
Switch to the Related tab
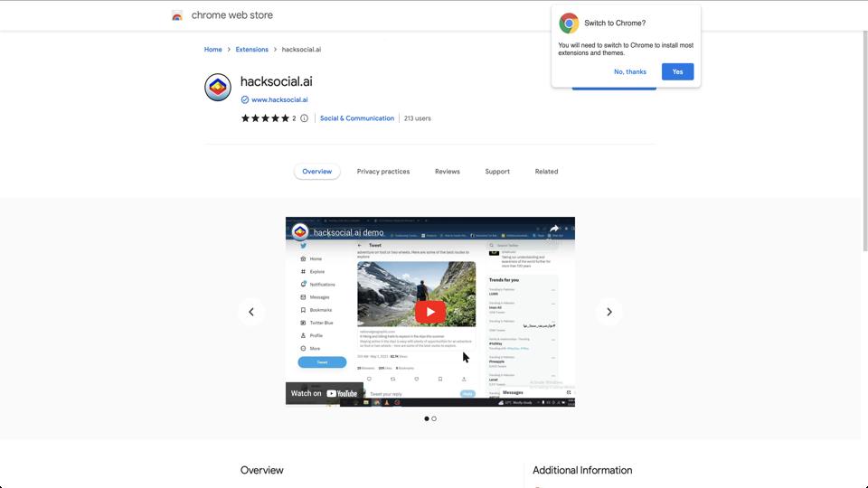546,172
